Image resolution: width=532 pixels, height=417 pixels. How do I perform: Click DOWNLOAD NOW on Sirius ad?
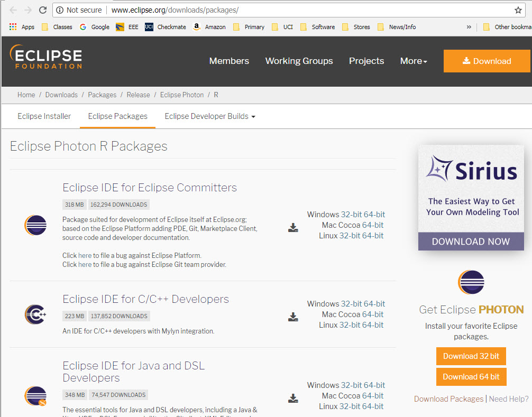(471, 242)
